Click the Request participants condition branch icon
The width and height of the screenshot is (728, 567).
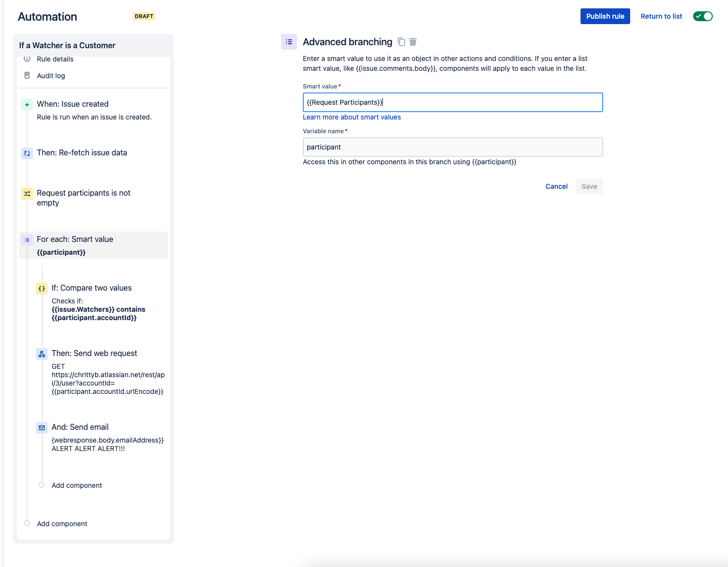[27, 193]
